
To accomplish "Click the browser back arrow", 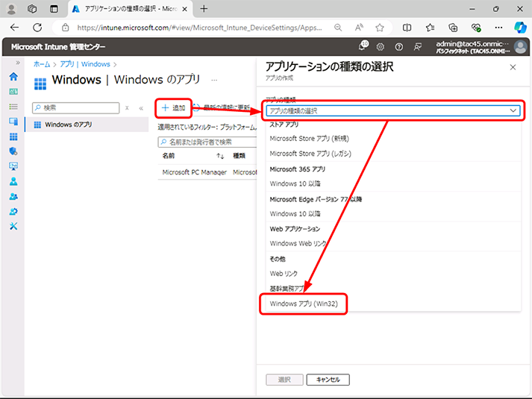I will tap(15, 28).
